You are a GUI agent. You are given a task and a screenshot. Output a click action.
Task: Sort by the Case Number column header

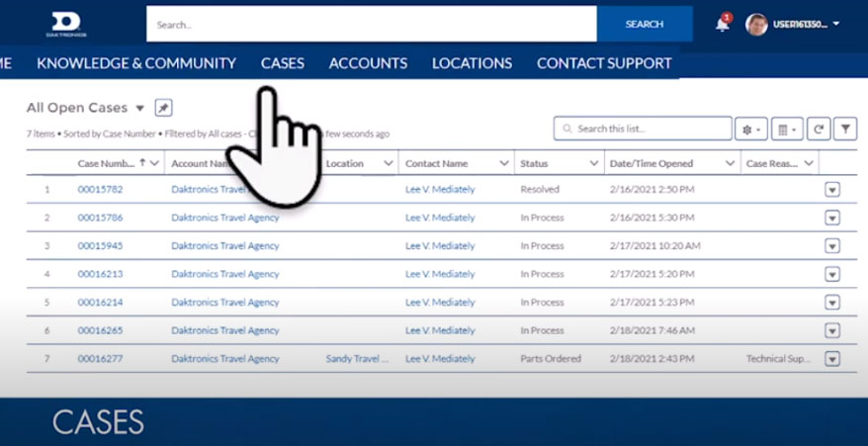tap(107, 163)
